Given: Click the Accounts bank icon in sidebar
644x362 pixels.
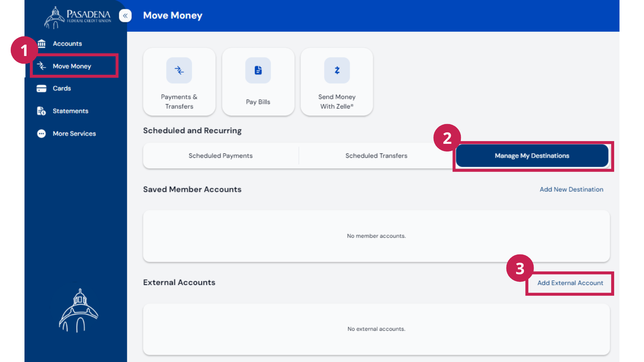Looking at the screenshot, I should point(42,44).
